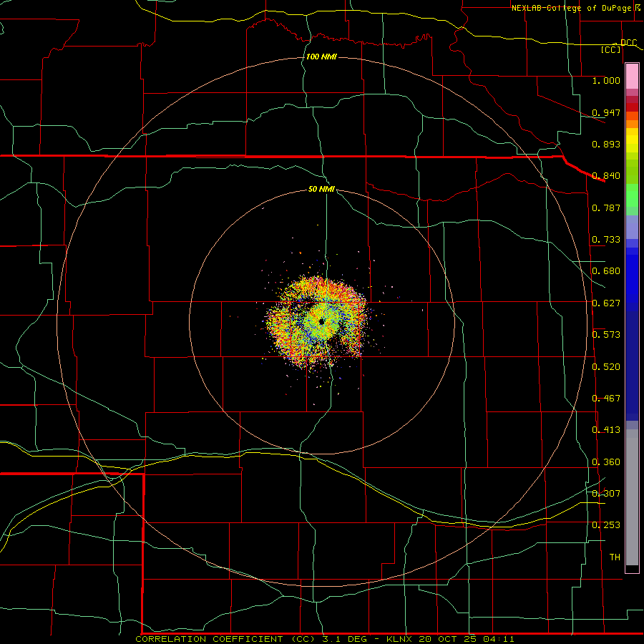Click the pink segment of the color bar
Viewport: 644px width, 644px height.
[632, 76]
